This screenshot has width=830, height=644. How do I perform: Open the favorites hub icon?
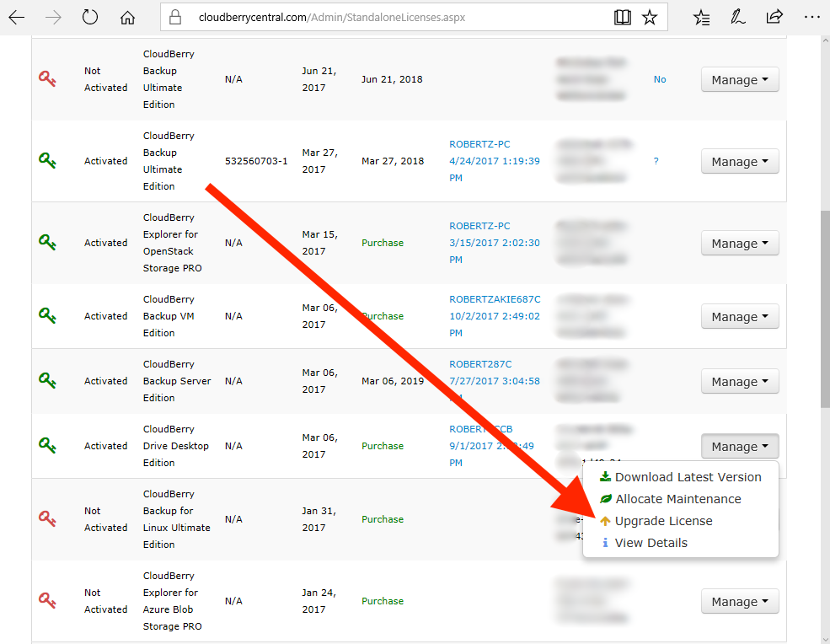(701, 18)
